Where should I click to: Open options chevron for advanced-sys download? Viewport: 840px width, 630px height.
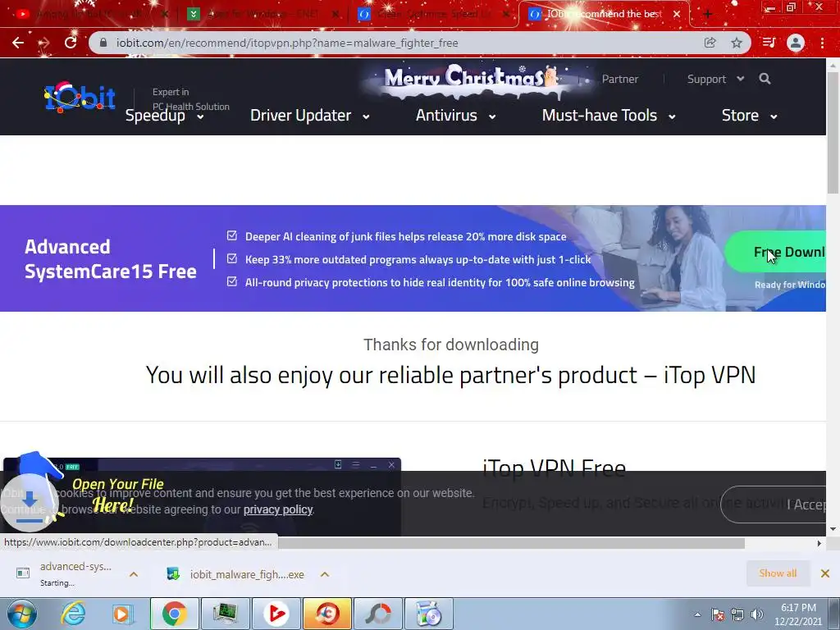(134, 574)
